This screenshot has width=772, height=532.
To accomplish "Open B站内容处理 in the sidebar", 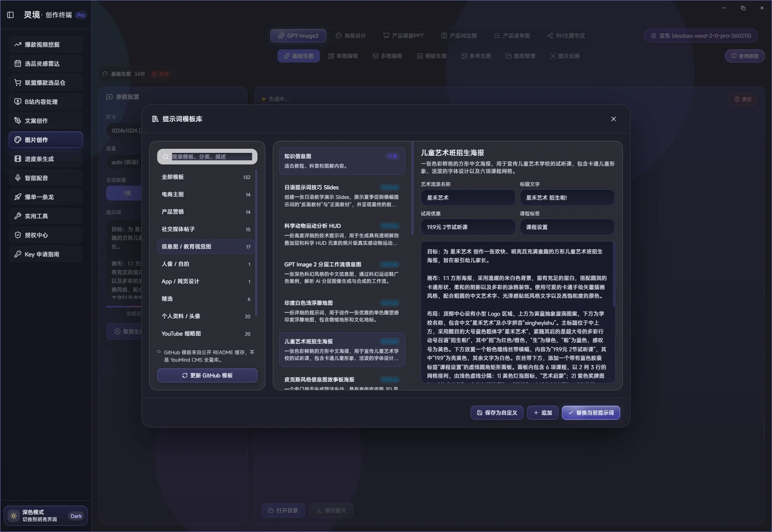I will (x=46, y=102).
